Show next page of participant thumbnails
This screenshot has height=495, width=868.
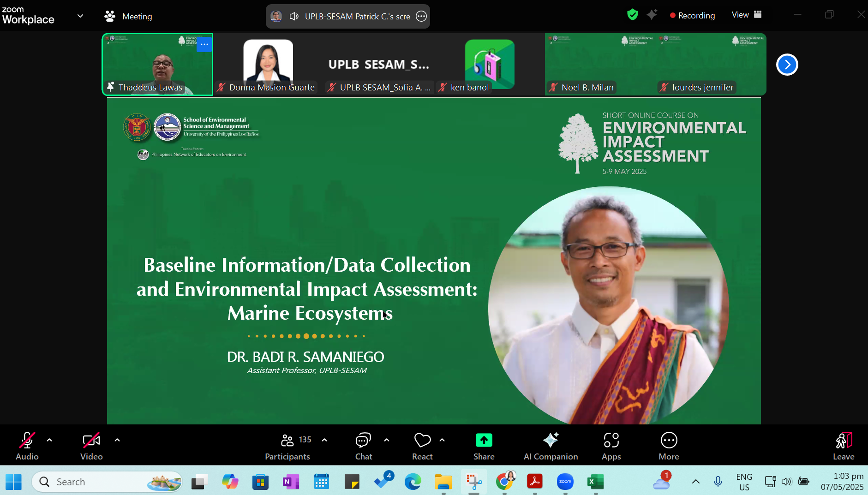point(787,65)
